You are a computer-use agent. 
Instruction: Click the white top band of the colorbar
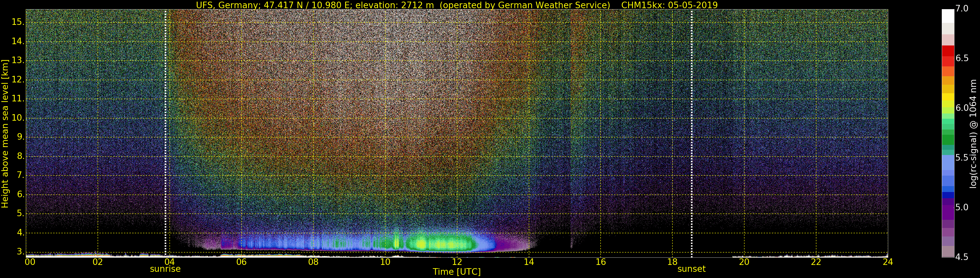[948, 16]
